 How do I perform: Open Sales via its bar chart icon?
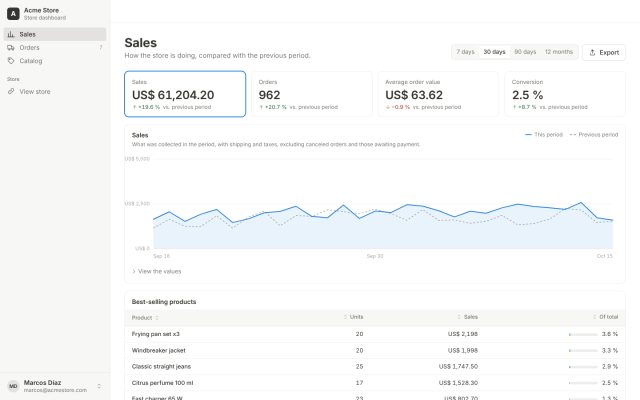pyautogui.click(x=11, y=34)
